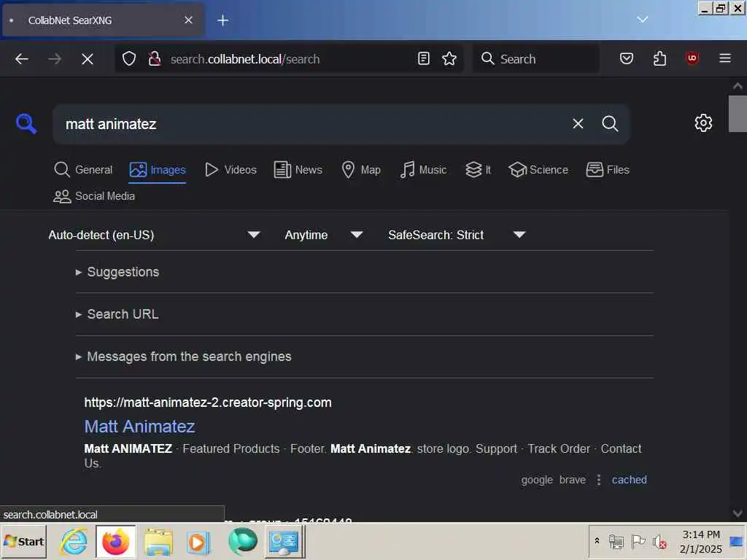This screenshot has height=560, width=747.
Task: Click the matt-animatez-2.creator-spring.com URL
Action: point(208,402)
